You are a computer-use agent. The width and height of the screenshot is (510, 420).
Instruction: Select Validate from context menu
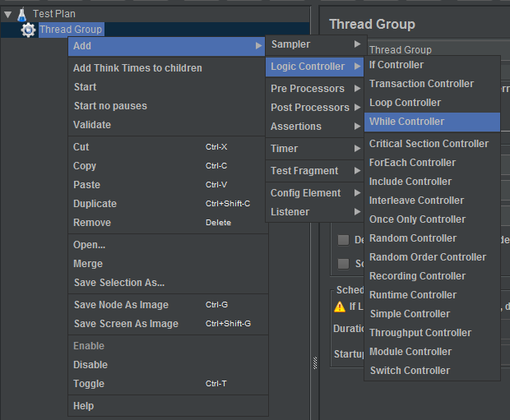pos(166,124)
